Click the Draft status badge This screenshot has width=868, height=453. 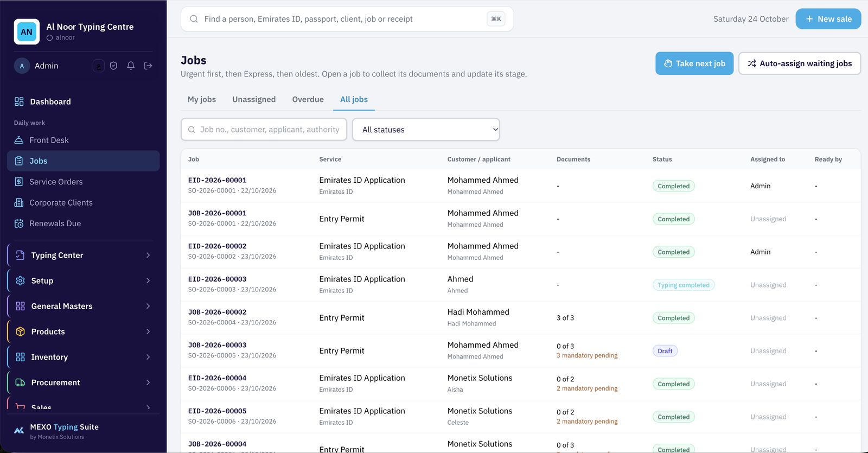665,351
